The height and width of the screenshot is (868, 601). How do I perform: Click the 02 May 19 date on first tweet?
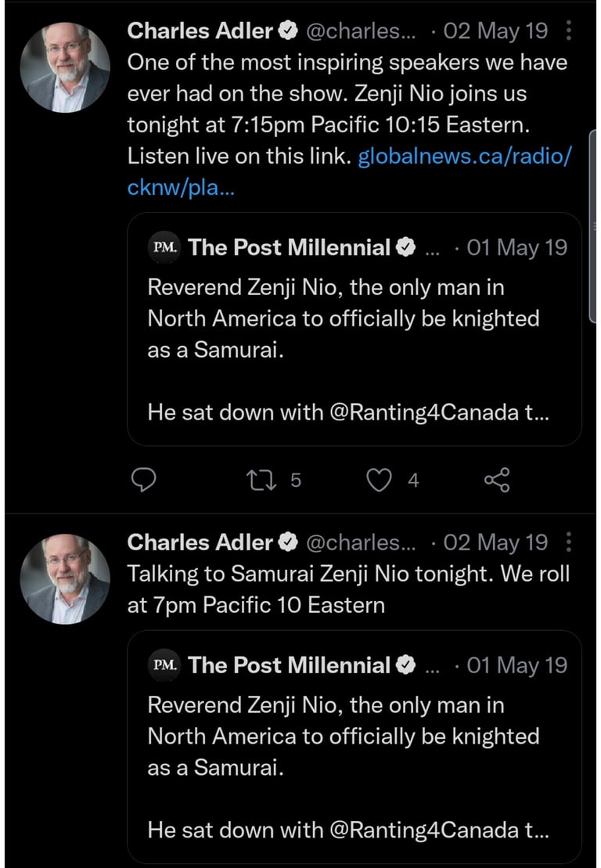[495, 31]
